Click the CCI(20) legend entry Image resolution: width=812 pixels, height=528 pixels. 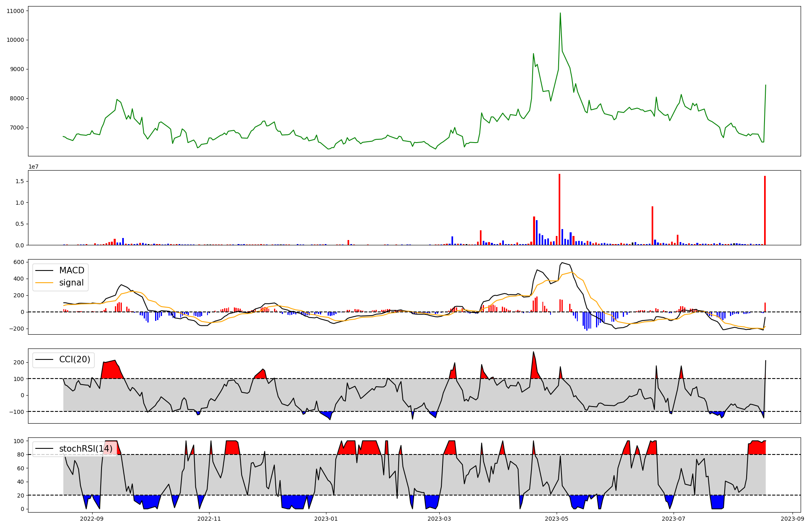coord(75,359)
